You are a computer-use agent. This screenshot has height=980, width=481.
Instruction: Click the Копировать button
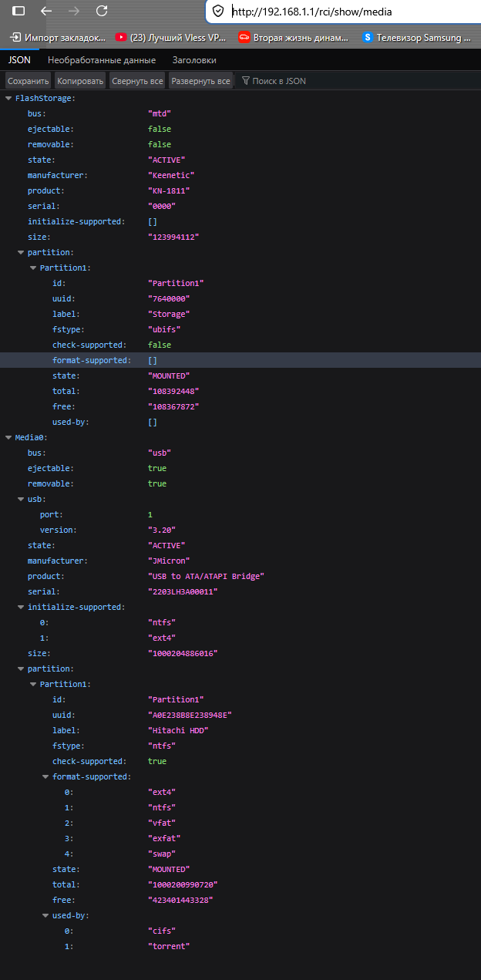point(80,81)
